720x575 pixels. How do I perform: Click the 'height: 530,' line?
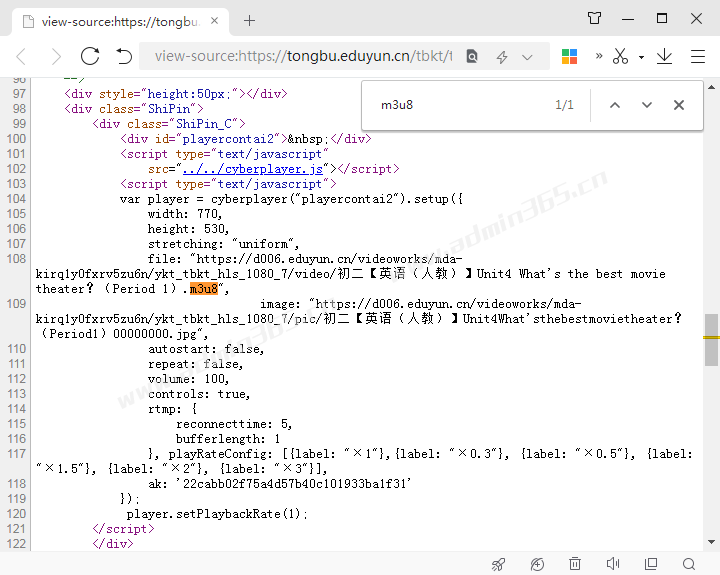click(x=188, y=229)
